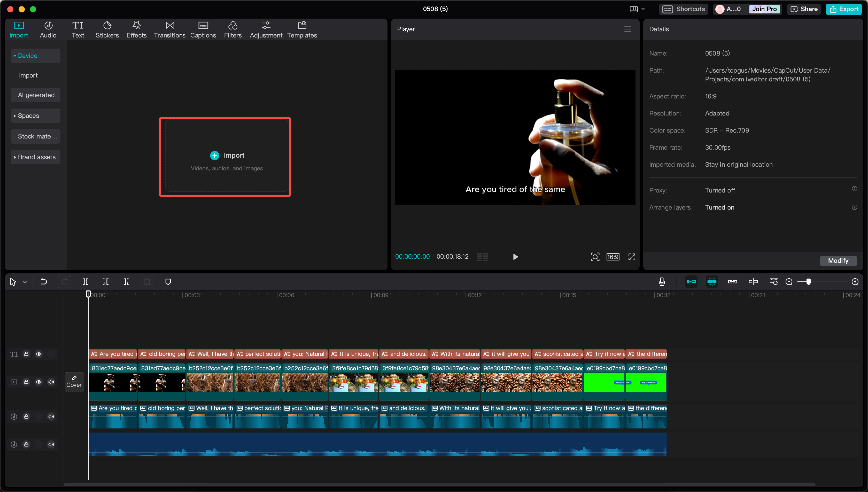Click zoom out timeline icon
This screenshot has width=868, height=492.
click(x=789, y=281)
